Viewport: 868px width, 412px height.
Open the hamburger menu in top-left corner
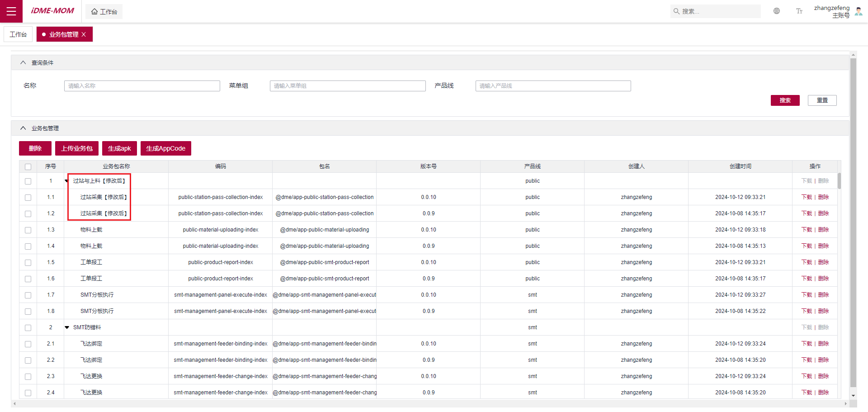(11, 11)
